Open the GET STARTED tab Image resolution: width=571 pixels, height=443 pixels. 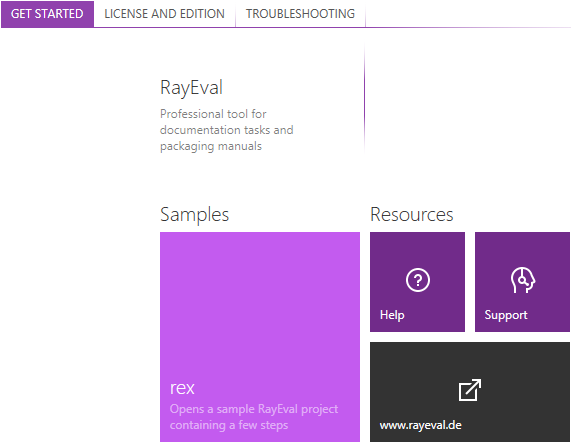click(x=47, y=14)
